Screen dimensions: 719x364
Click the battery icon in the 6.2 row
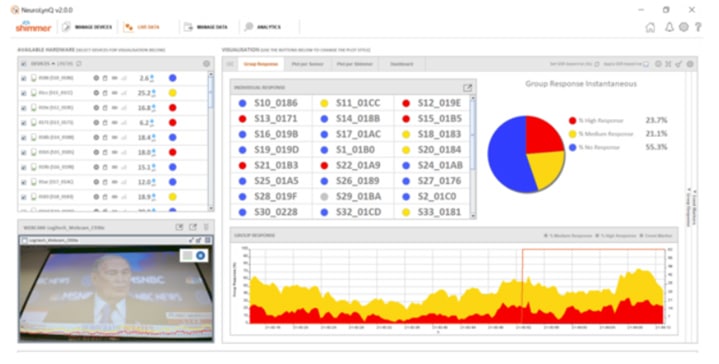point(115,122)
